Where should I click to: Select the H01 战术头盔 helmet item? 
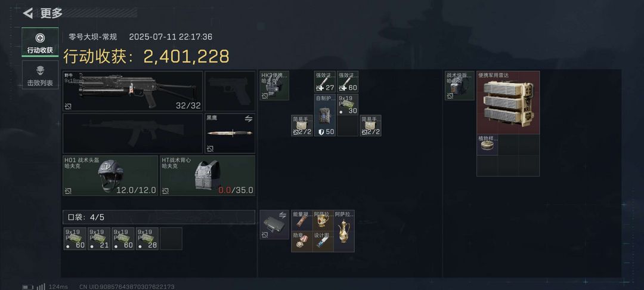(110, 175)
